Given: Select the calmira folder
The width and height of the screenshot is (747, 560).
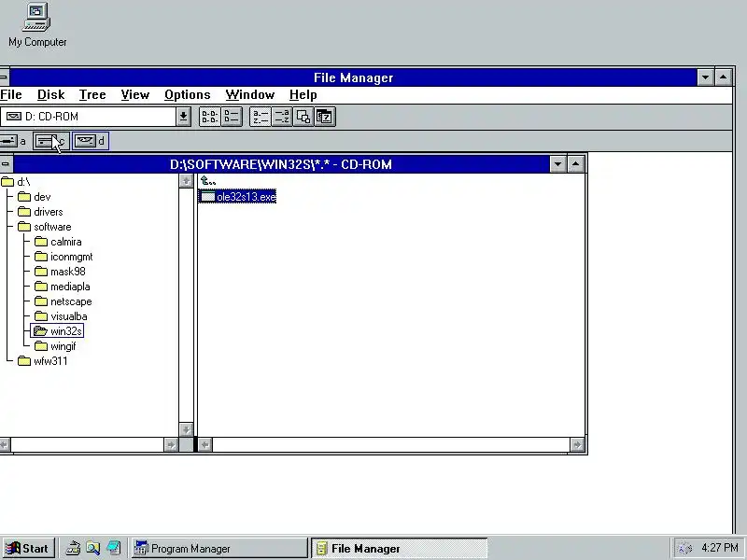Looking at the screenshot, I should coord(58,242).
